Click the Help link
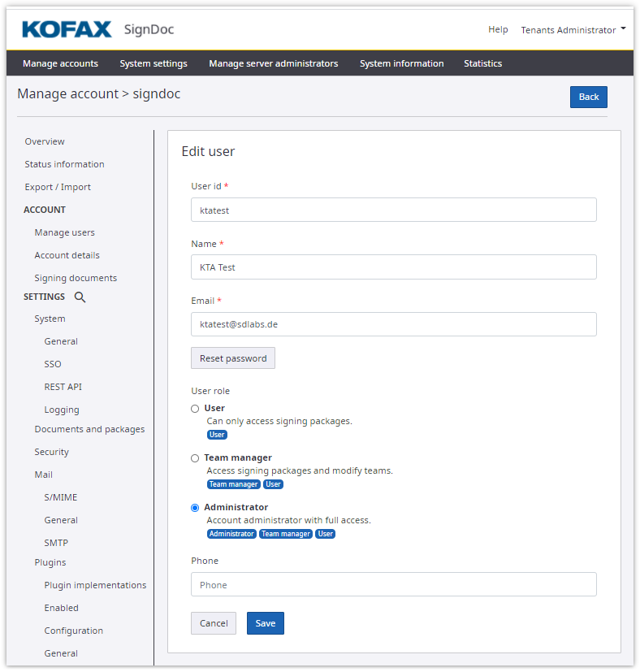Screen dimensions: 640x672 coord(498,30)
